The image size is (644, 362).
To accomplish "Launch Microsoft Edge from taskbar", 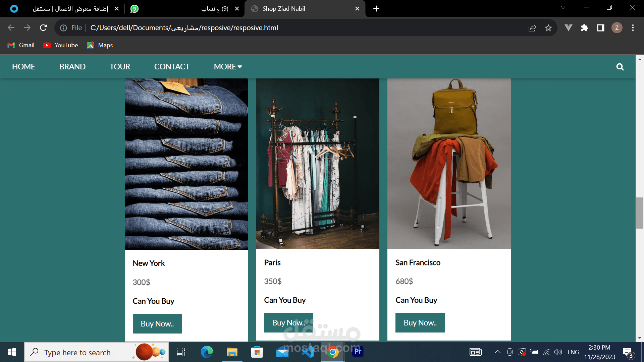I will pyautogui.click(x=207, y=352).
